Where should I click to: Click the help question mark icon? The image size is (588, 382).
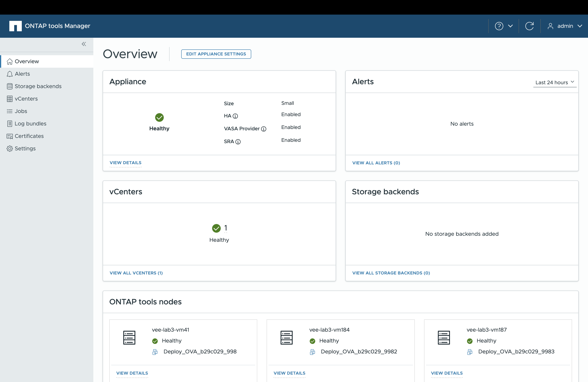[x=499, y=26]
